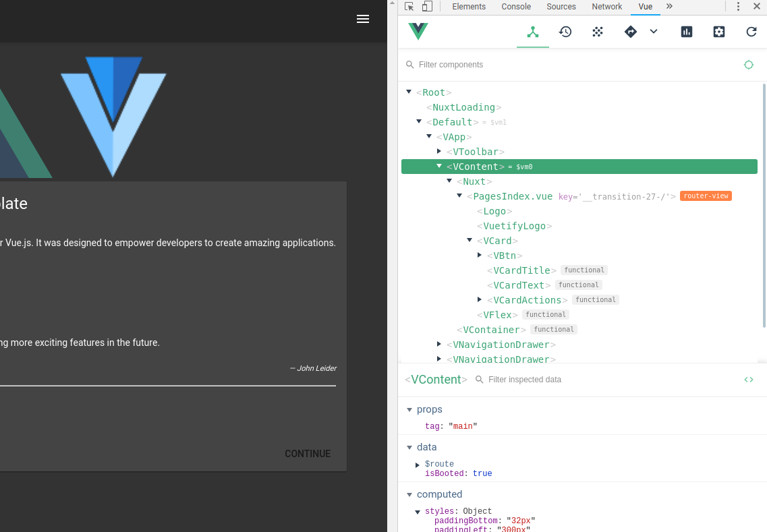
Task: Expand the $route data entry
Action: pyautogui.click(x=418, y=465)
